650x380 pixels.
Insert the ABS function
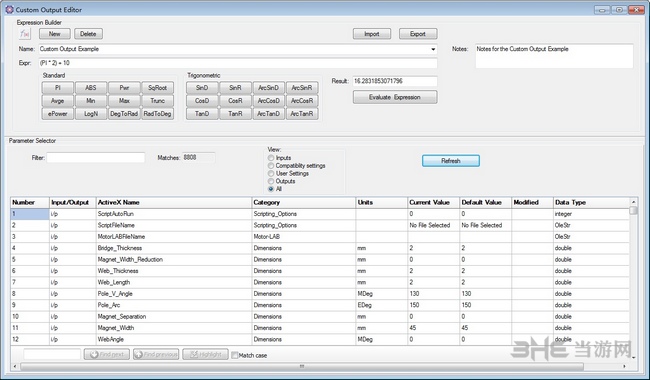tap(91, 88)
